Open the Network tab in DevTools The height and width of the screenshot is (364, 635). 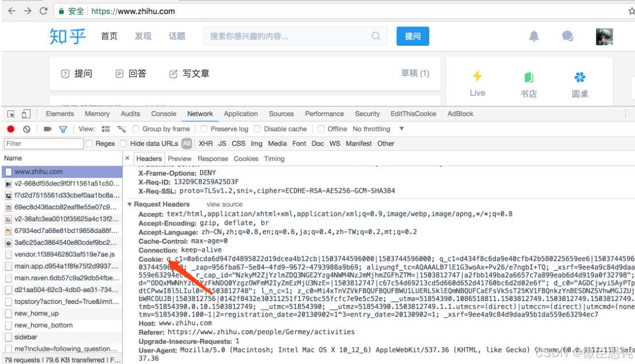coord(200,114)
